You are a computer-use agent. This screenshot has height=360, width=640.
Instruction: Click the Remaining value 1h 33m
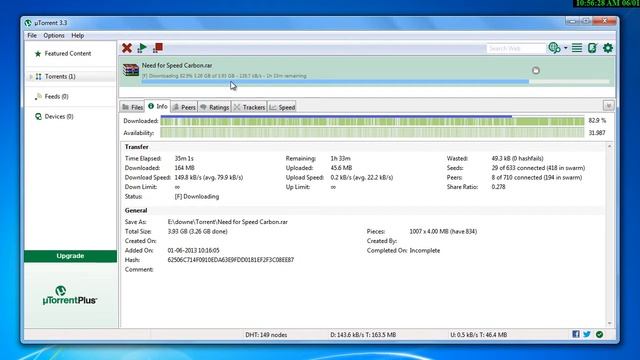(340, 158)
